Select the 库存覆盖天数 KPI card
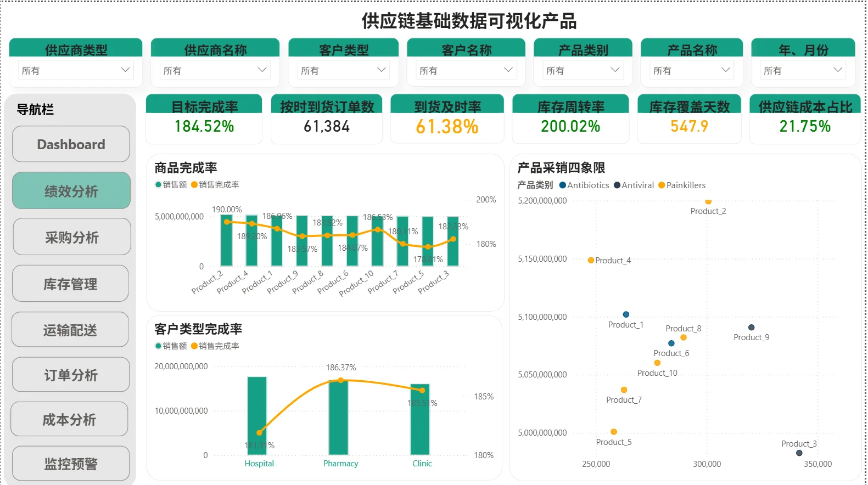This screenshot has height=485, width=868. coord(689,119)
